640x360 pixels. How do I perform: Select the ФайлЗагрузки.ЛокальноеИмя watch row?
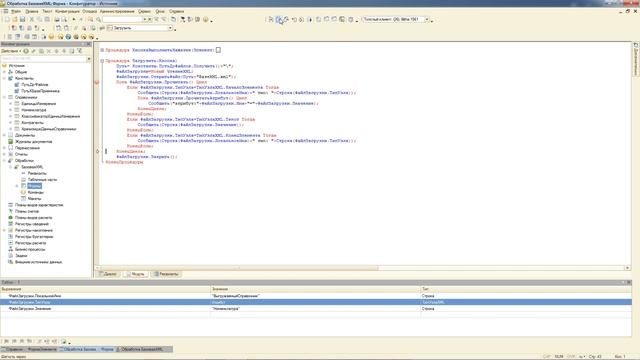(316, 296)
